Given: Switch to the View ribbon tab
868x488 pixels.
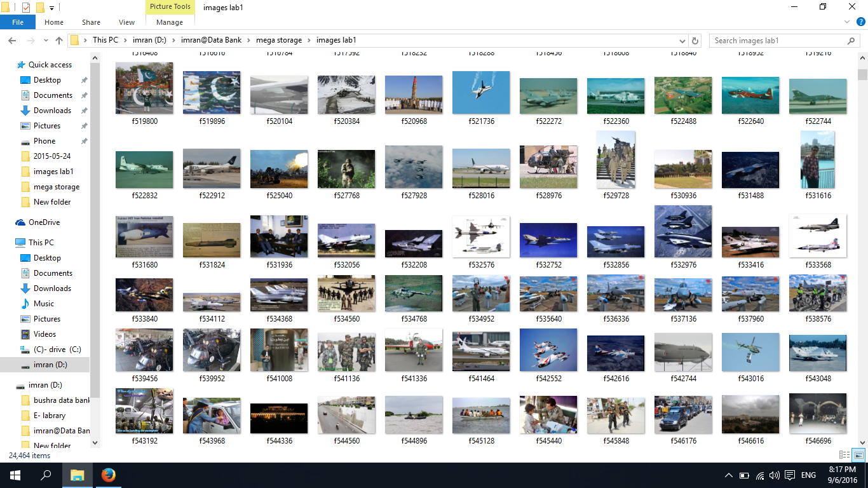Looking at the screenshot, I should pyautogui.click(x=127, y=22).
